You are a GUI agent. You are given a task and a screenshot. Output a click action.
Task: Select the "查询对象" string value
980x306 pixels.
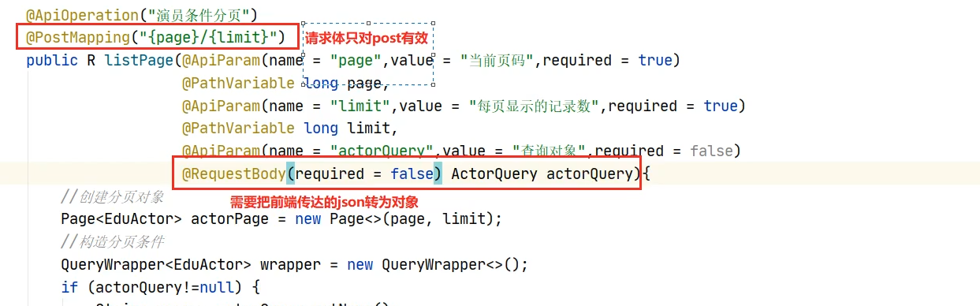click(547, 151)
